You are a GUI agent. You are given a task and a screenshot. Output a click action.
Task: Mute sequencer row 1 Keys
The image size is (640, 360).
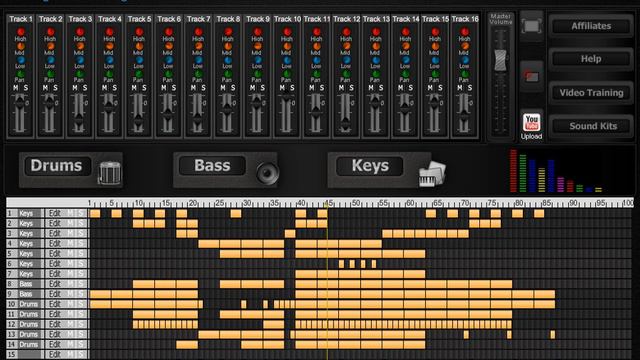pyautogui.click(x=70, y=213)
